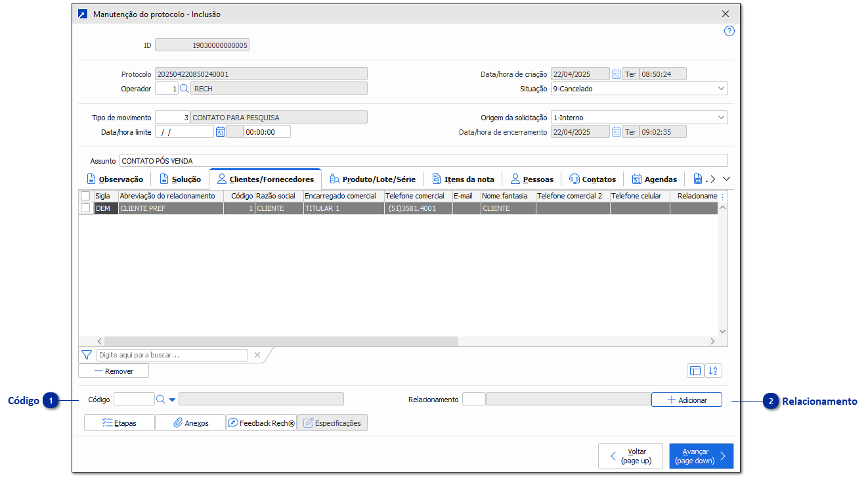Click the Tipo de movimento code field
Image resolution: width=868 pixels, height=483 pixels.
pos(173,118)
